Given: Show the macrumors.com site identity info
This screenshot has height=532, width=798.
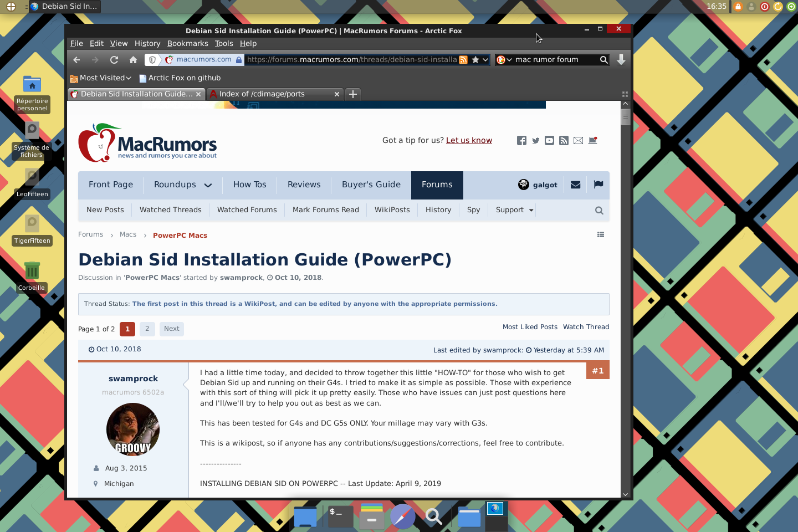Looking at the screenshot, I should [203, 60].
